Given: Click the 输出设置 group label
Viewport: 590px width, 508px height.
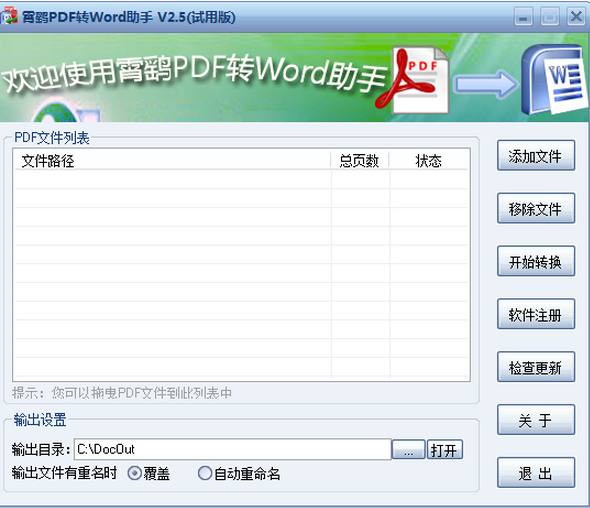Looking at the screenshot, I should [40, 420].
